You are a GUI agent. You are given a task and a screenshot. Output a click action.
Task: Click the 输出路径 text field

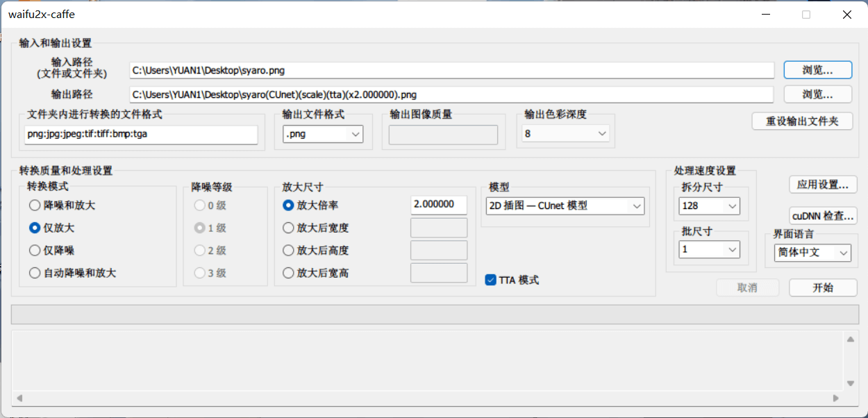point(451,94)
